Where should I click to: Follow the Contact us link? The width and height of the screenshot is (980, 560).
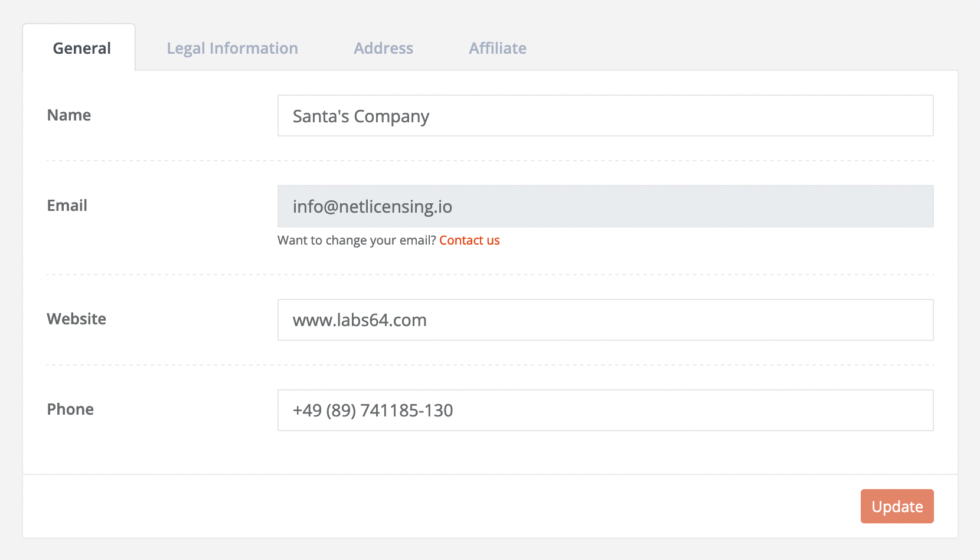469,240
